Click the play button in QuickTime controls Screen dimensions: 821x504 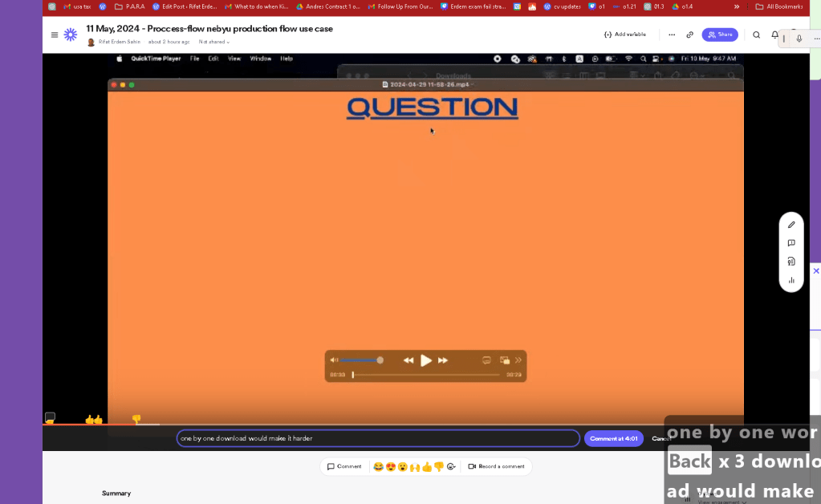[x=425, y=360]
